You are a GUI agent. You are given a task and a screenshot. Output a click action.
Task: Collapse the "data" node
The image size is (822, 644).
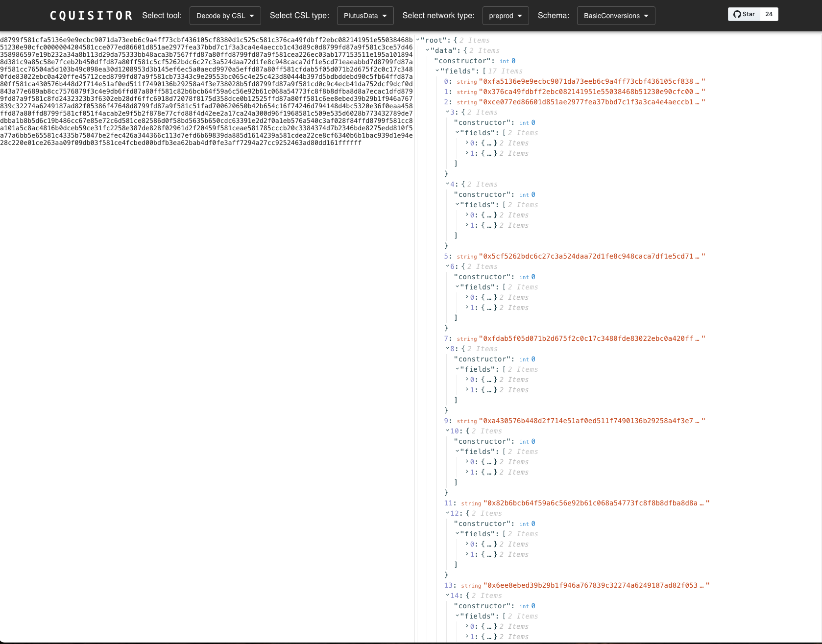point(428,50)
